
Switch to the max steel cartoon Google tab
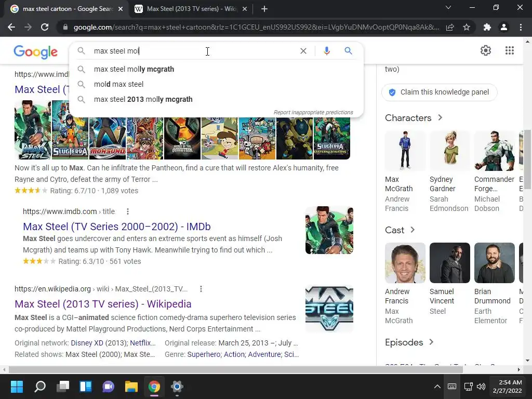[x=67, y=9]
